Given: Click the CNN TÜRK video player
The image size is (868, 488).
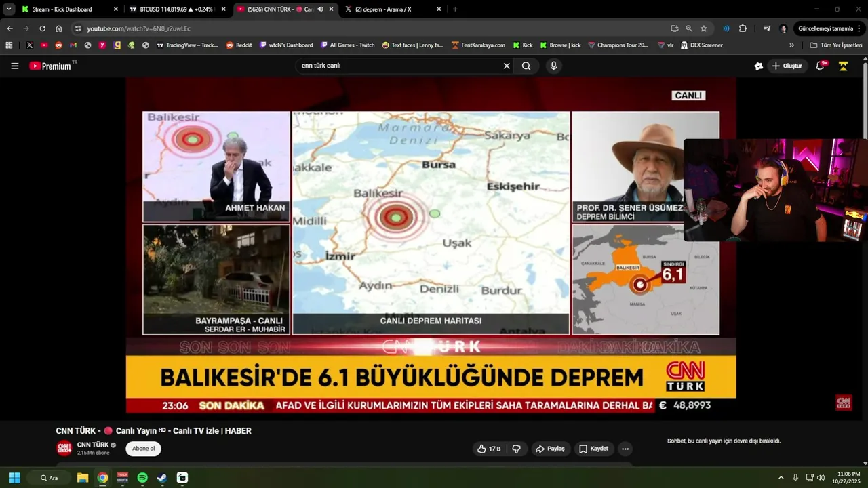Looking at the screenshot, I should (x=431, y=245).
